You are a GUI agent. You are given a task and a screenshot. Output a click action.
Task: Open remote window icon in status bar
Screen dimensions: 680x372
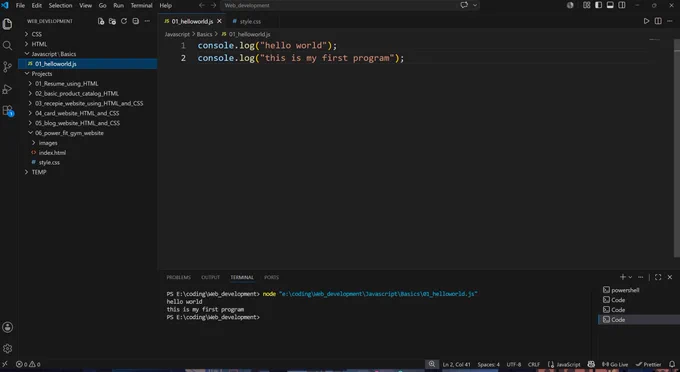coord(5,364)
